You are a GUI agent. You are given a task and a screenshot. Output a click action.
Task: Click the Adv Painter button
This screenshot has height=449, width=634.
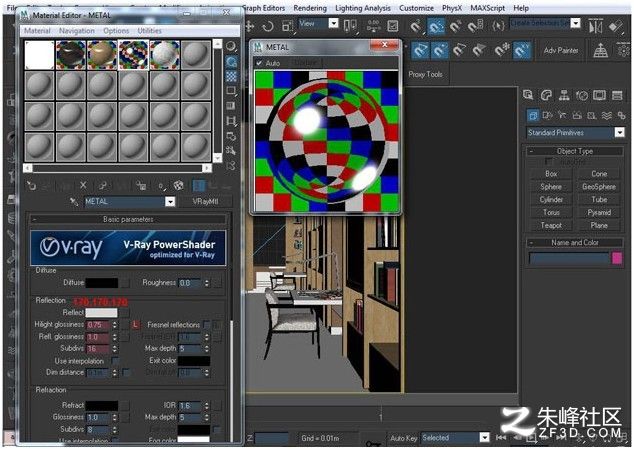[x=561, y=50]
